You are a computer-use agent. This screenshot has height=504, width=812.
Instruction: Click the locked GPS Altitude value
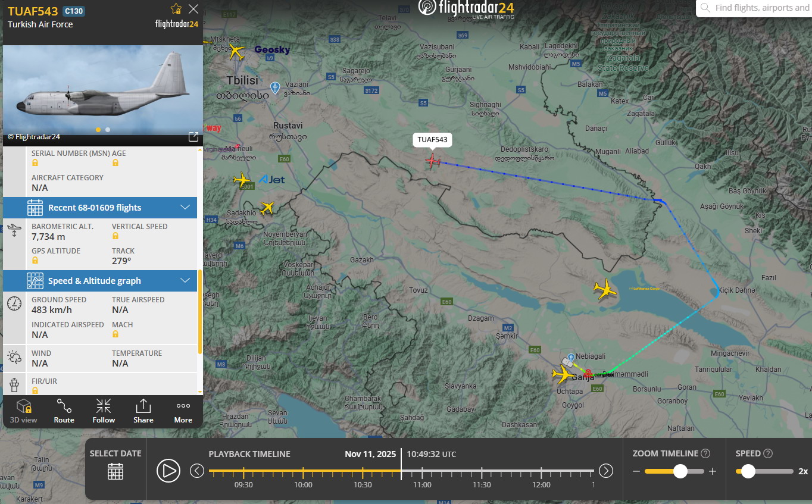(x=35, y=261)
